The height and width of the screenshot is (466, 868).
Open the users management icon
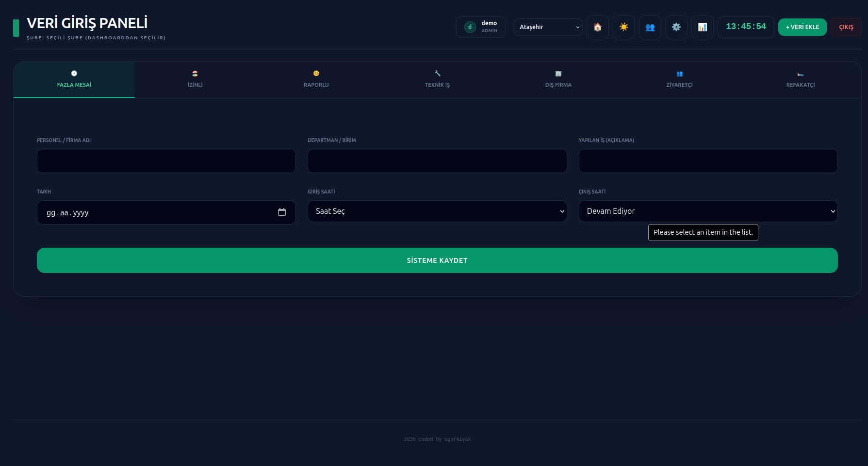coord(650,27)
